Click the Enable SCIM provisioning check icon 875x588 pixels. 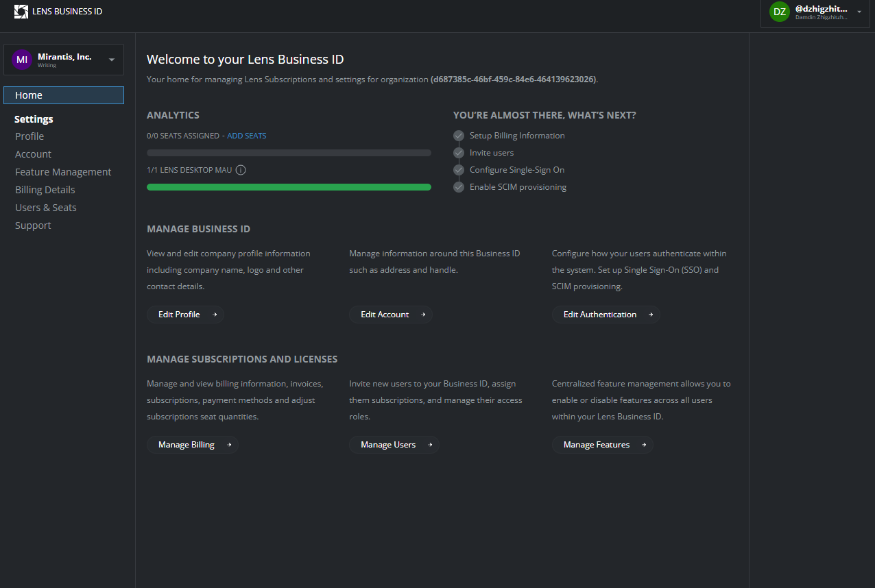point(459,187)
